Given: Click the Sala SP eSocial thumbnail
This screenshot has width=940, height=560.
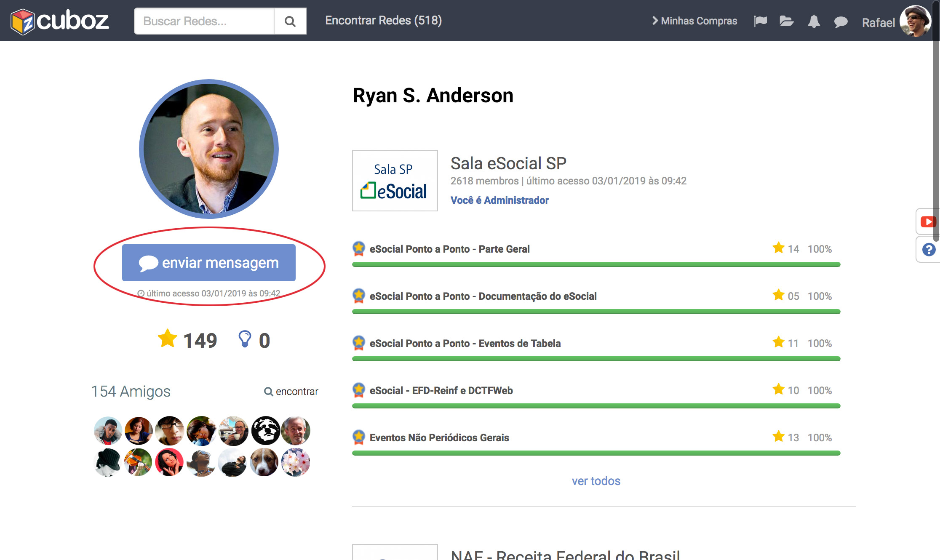Looking at the screenshot, I should click(395, 181).
